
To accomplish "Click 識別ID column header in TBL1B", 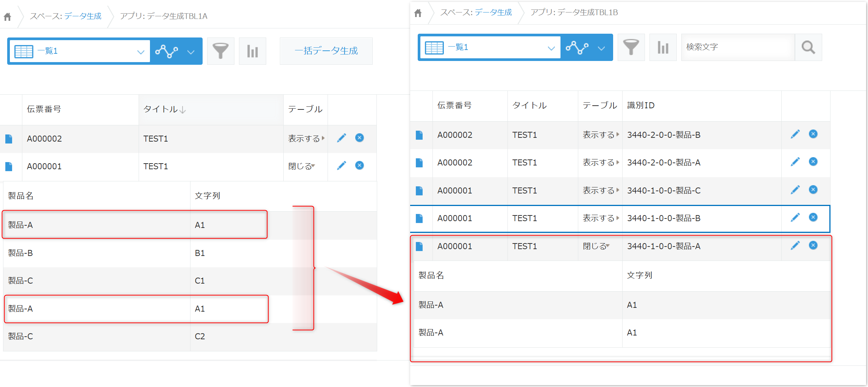I will (x=702, y=106).
